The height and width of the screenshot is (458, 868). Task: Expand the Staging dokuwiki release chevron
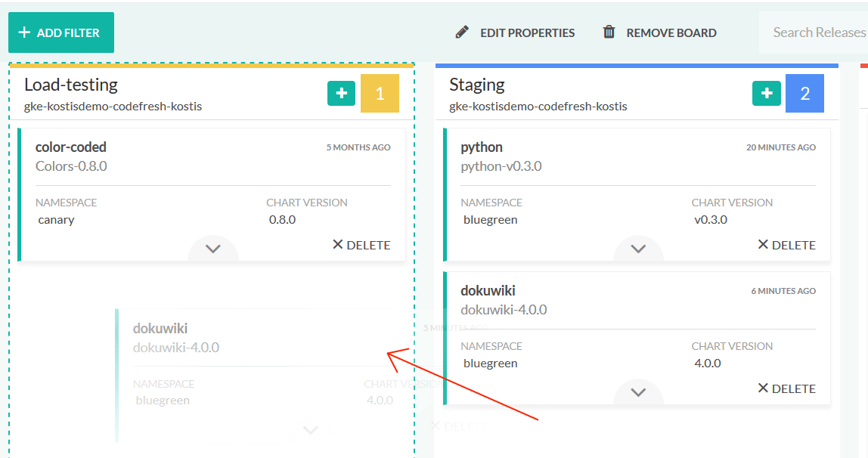tap(638, 392)
